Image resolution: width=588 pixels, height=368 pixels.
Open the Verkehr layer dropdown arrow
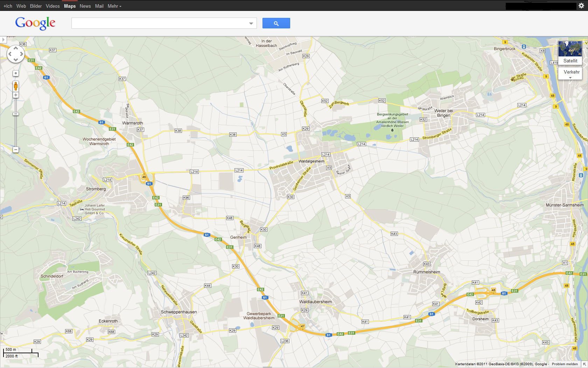(570, 78)
